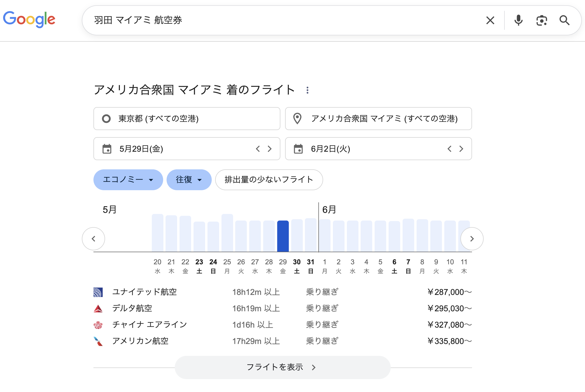585x392 pixels.
Task: Open the 5月29日(金) departure date picker
Action: tap(187, 149)
